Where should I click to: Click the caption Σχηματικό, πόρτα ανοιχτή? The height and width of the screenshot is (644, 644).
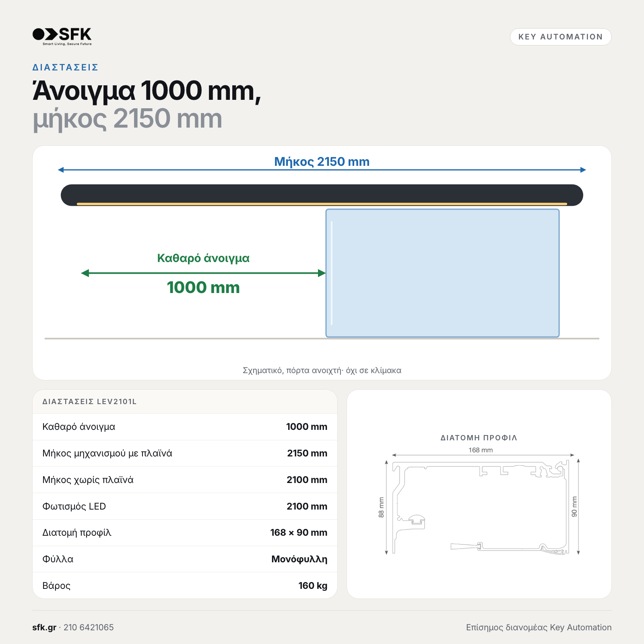coord(322,370)
